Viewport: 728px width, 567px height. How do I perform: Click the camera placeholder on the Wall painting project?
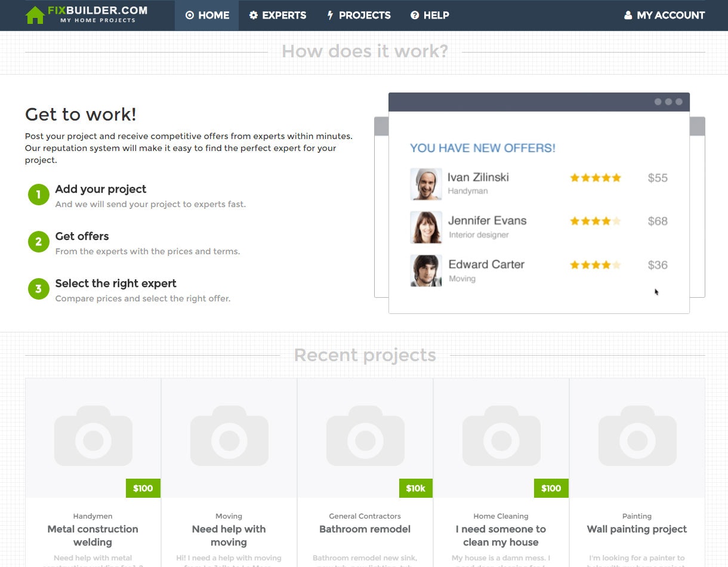tap(637, 436)
